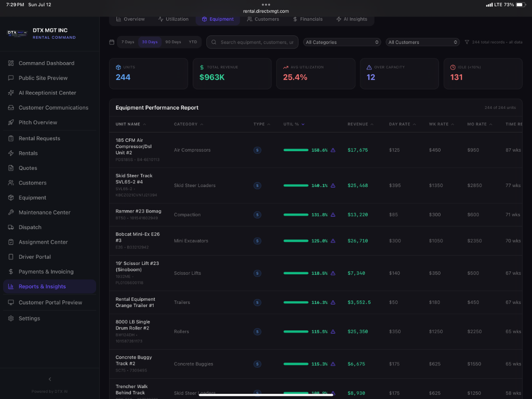
Task: Open the All Customers dropdown
Action: point(422,42)
